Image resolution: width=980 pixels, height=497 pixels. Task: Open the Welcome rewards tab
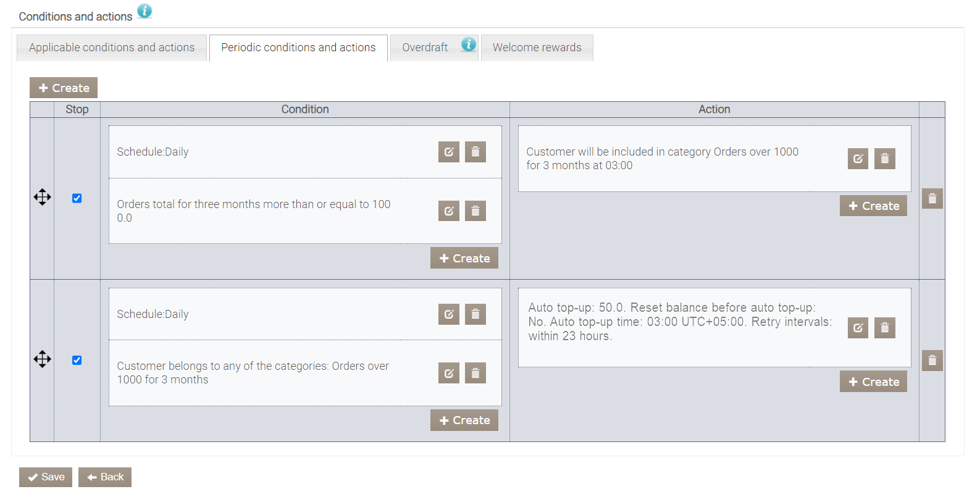coord(537,48)
